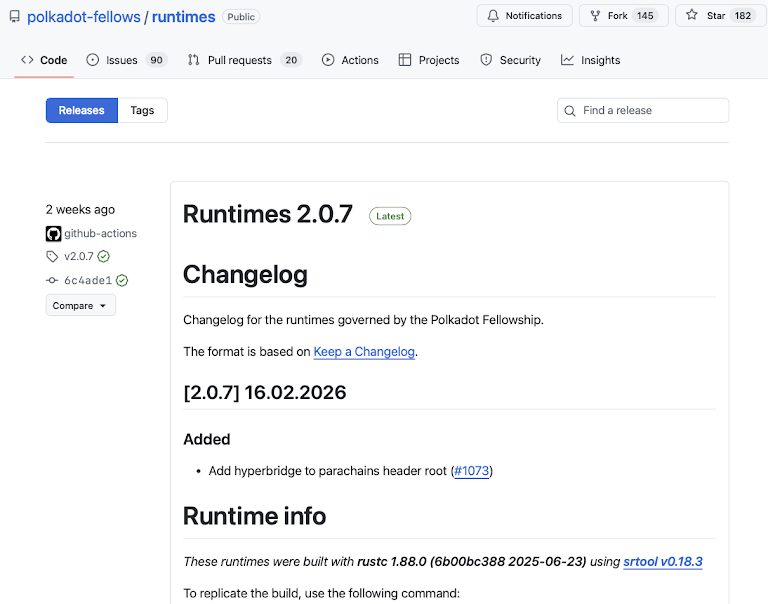Open the Insights tab

[590, 60]
